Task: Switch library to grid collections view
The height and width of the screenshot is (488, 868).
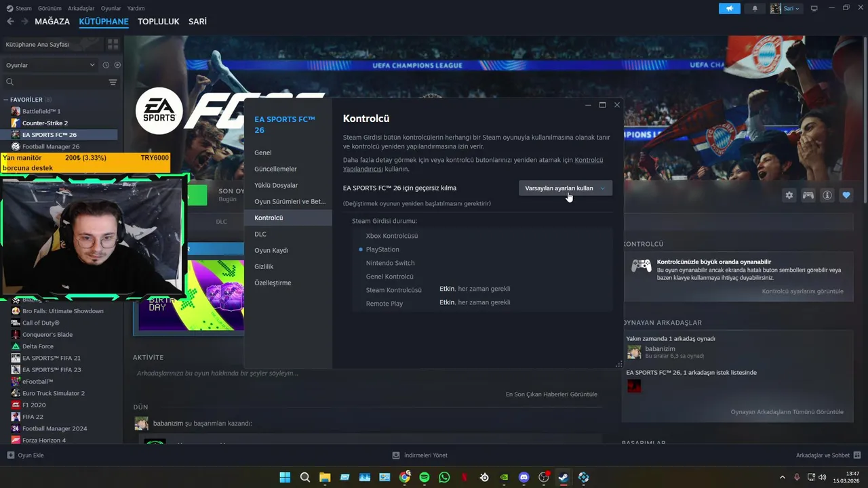Action: [113, 44]
